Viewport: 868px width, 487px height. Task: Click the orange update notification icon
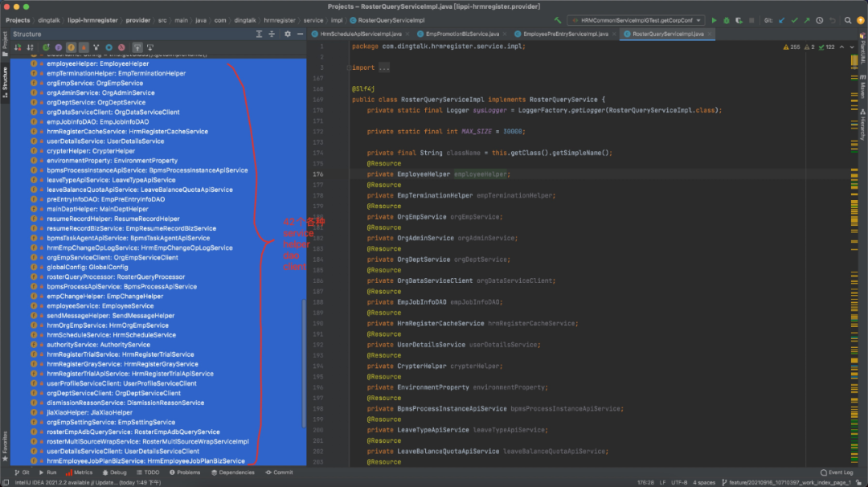(x=860, y=20)
